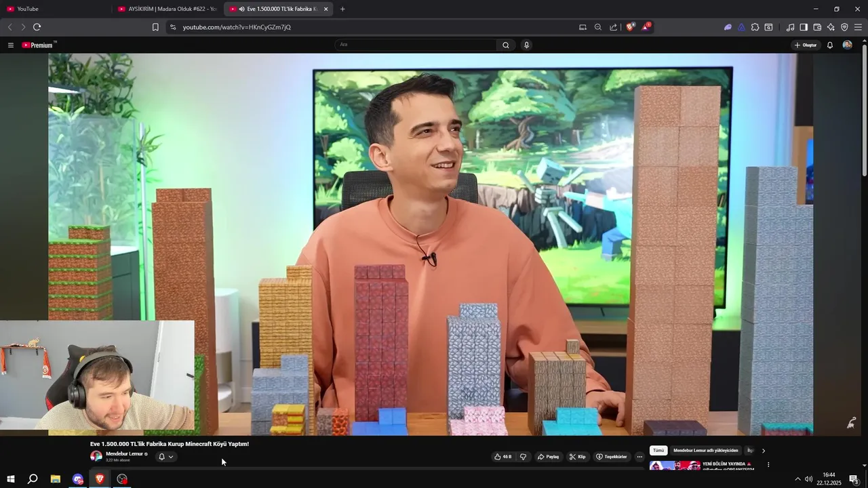Expand the channel notification bell dropdown
This screenshot has width=868, height=488.
click(x=166, y=457)
